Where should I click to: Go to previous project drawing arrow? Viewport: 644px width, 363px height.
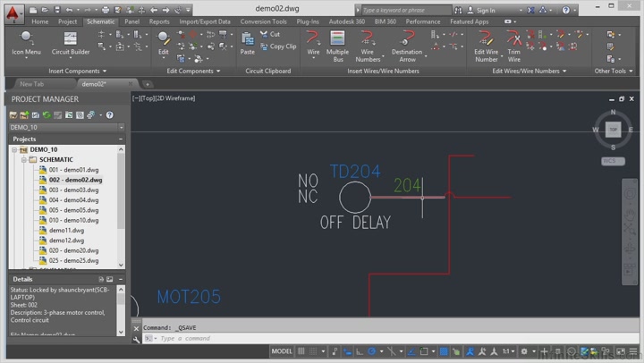[154, 10]
